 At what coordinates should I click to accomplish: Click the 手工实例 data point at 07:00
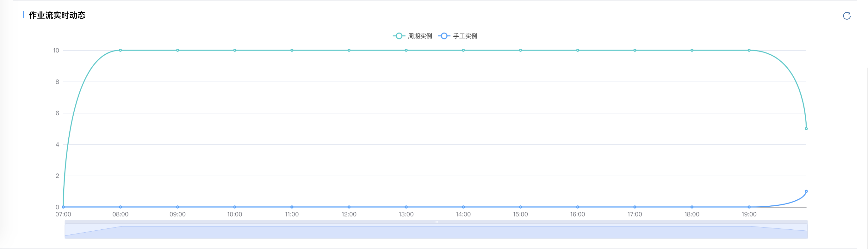pyautogui.click(x=63, y=207)
